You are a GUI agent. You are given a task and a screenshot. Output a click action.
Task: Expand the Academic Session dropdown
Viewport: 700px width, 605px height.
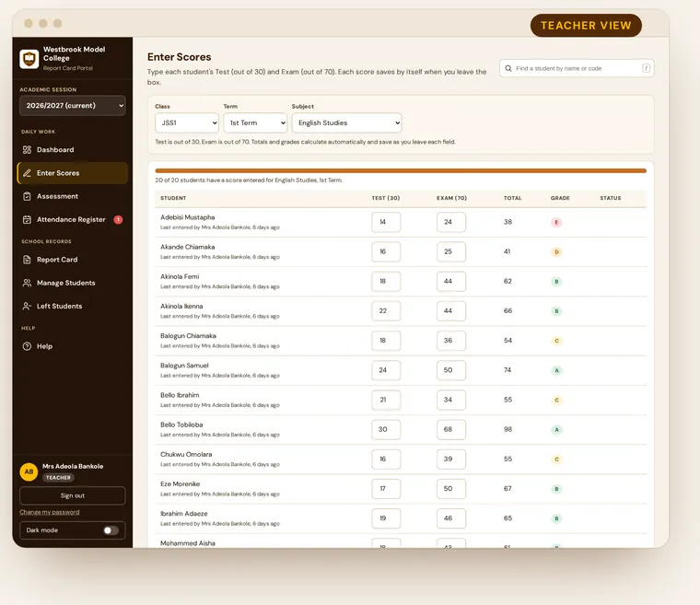click(73, 105)
